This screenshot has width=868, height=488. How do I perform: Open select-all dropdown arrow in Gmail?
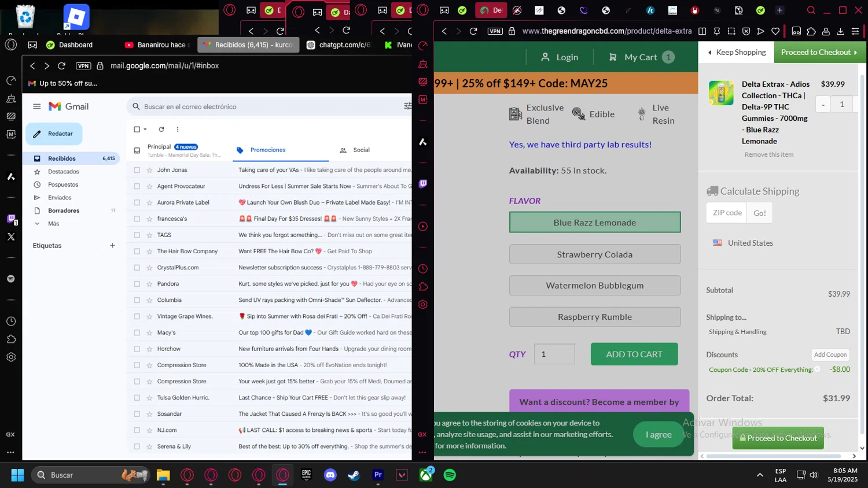(x=145, y=130)
